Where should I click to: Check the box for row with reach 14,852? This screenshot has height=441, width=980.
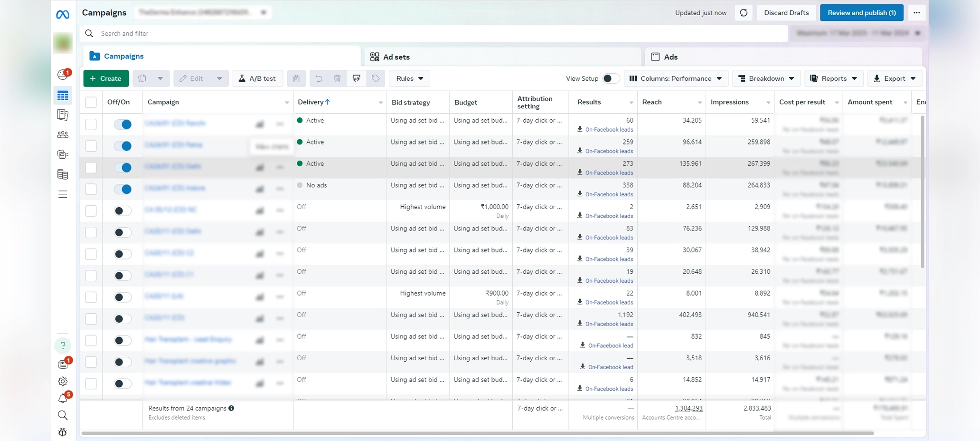tap(91, 383)
